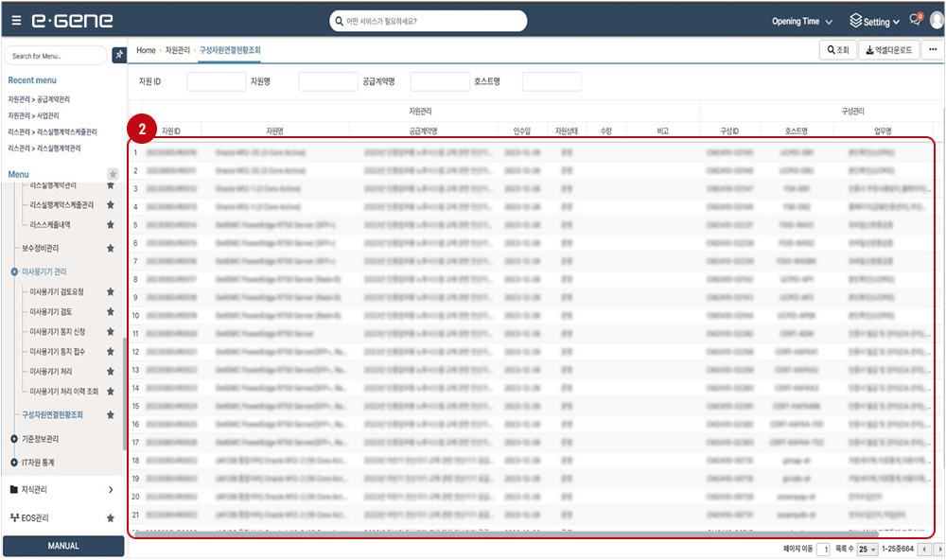Click the more options ellipsis button

pyautogui.click(x=933, y=50)
